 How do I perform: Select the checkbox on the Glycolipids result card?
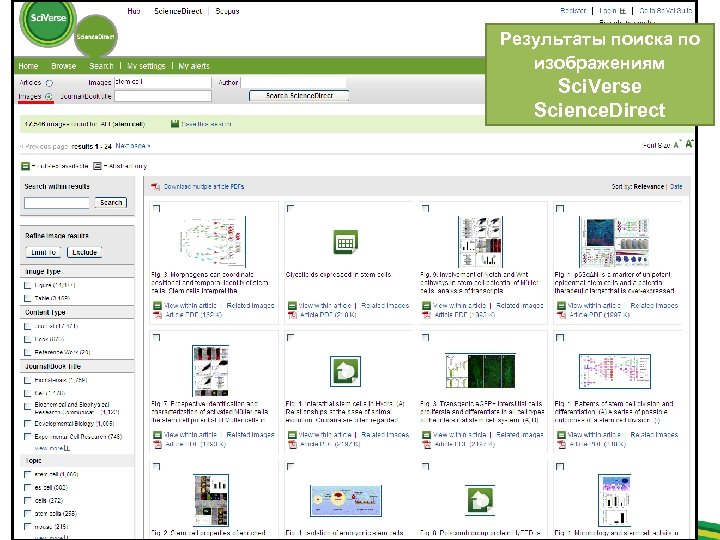pos(290,208)
